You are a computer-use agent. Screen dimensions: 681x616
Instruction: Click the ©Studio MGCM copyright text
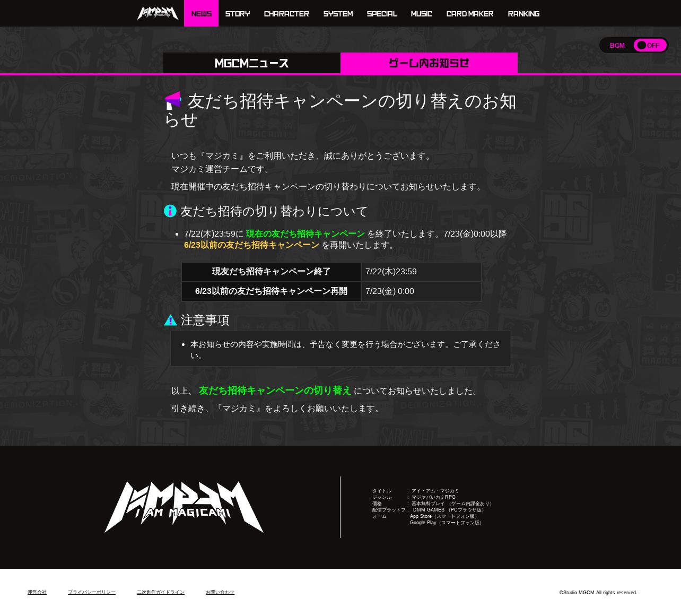[598, 593]
